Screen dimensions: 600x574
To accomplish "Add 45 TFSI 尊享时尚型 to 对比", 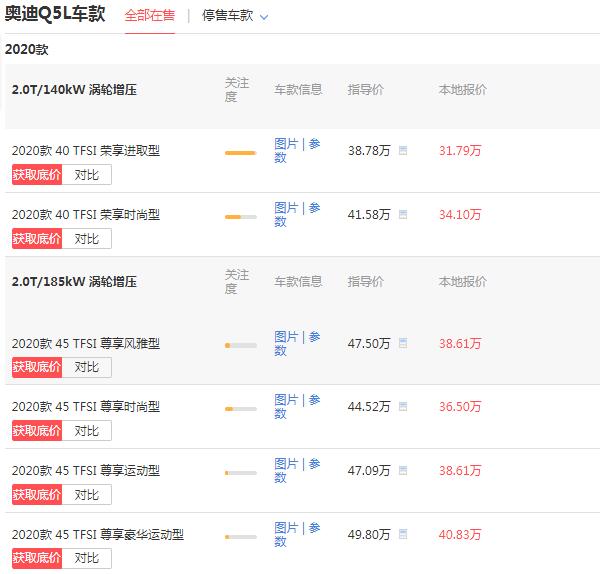I will 87,431.
